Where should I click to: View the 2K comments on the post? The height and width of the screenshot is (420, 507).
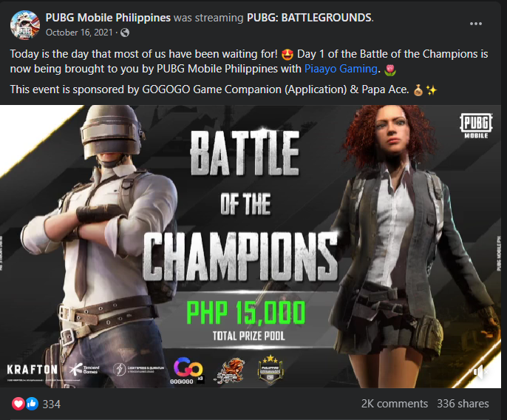click(x=395, y=404)
